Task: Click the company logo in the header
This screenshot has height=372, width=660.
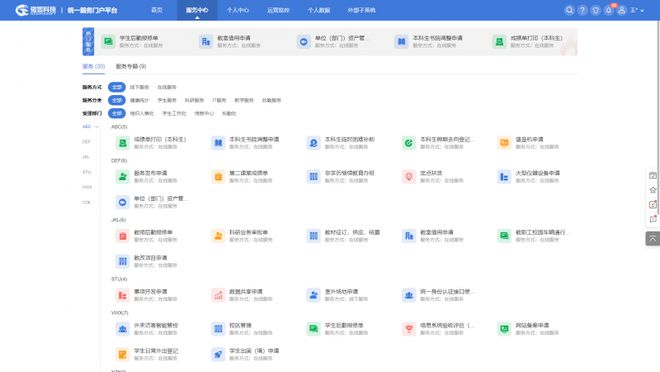Action: coord(35,10)
